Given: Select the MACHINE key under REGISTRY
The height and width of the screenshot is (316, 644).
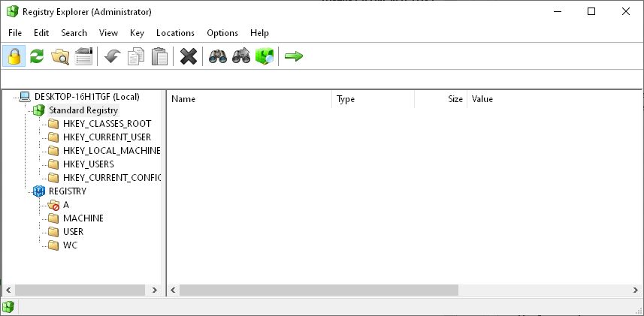Looking at the screenshot, I should point(83,218).
